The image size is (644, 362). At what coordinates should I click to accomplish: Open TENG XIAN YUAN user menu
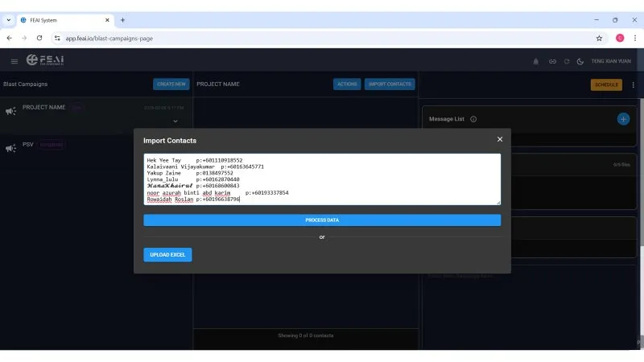click(x=611, y=61)
